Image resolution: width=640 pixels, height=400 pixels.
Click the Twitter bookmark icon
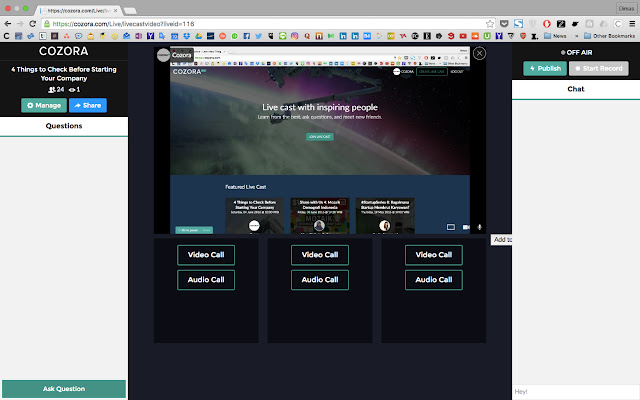(258, 36)
